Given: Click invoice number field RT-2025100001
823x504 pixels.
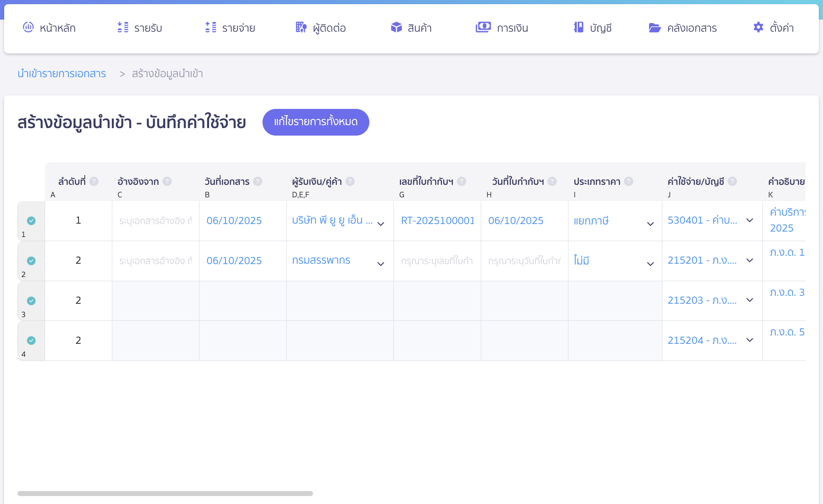Looking at the screenshot, I should [437, 221].
